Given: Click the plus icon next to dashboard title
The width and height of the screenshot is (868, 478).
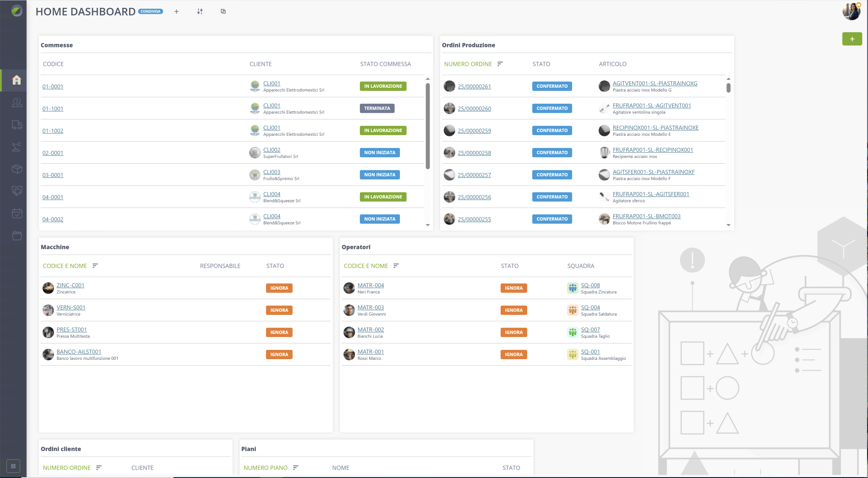Looking at the screenshot, I should tap(176, 12).
